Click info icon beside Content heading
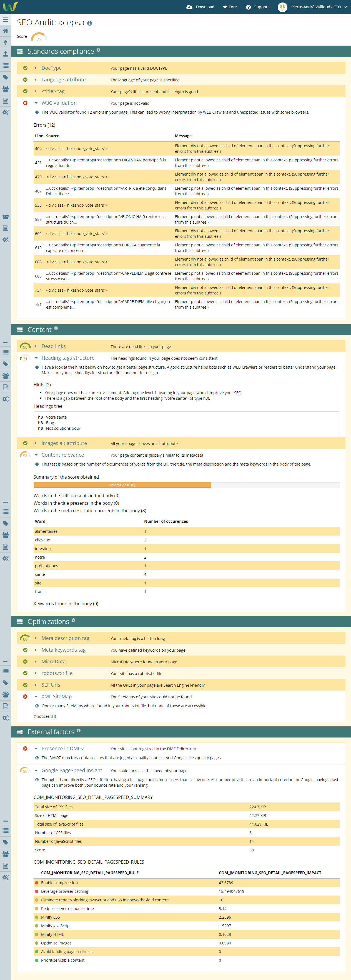351x980 pixels. click(56, 328)
